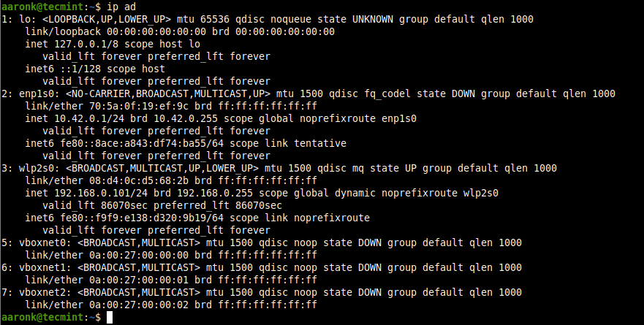Viewport: 644px width, 325px height.
Task: Click the NO-CARRIER flag text
Action: click(x=101, y=93)
